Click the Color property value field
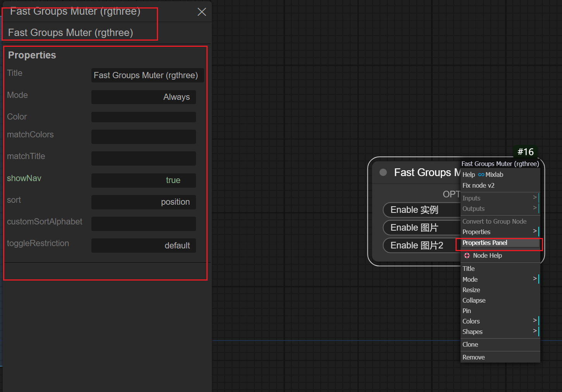562x392 pixels. [x=143, y=117]
